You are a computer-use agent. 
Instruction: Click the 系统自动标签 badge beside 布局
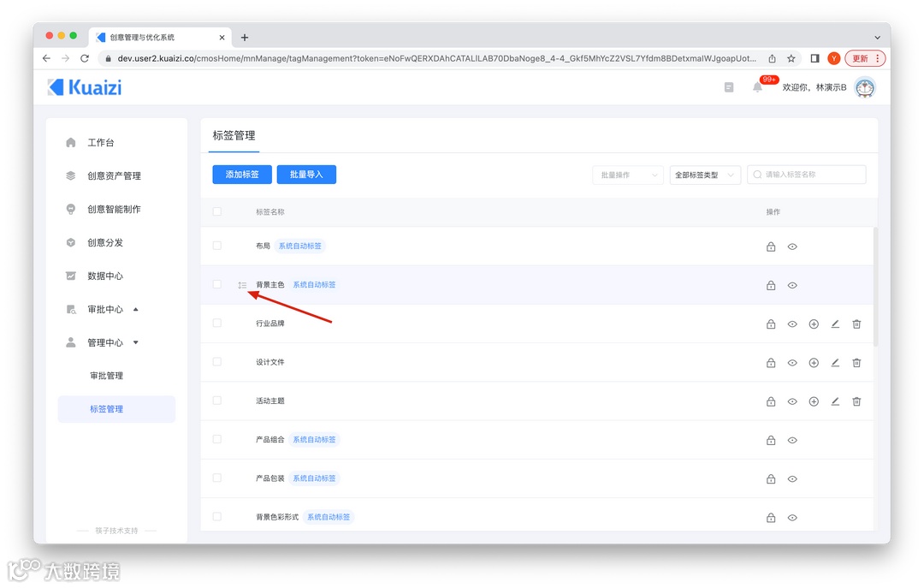pos(300,246)
